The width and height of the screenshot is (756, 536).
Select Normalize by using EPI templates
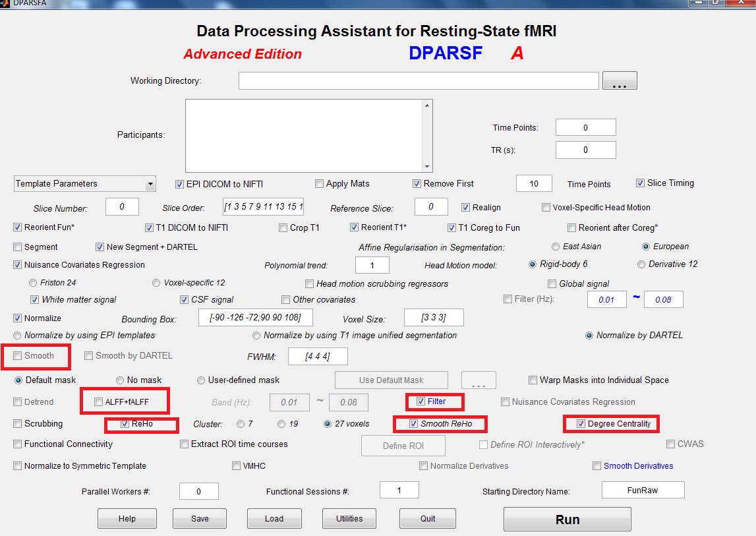[x=17, y=336]
